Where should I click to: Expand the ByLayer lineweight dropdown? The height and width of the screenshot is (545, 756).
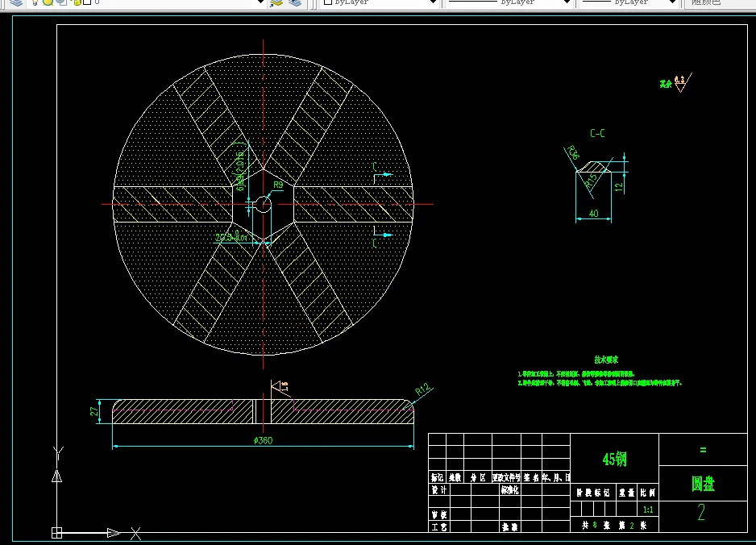click(x=673, y=2)
